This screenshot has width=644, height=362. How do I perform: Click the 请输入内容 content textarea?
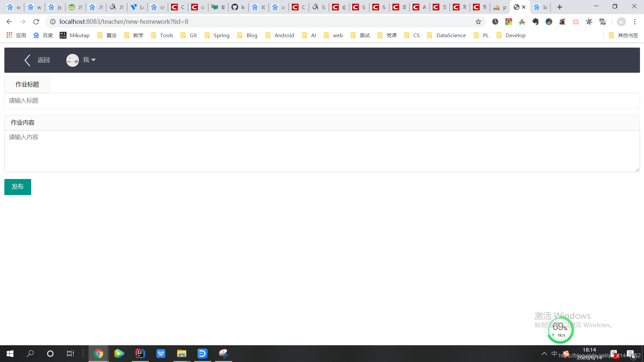[x=322, y=151]
